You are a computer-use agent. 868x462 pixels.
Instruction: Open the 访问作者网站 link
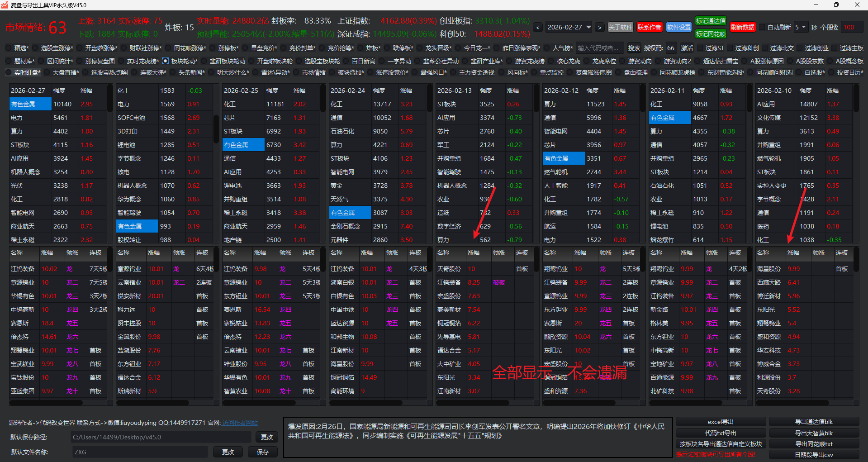coord(240,423)
